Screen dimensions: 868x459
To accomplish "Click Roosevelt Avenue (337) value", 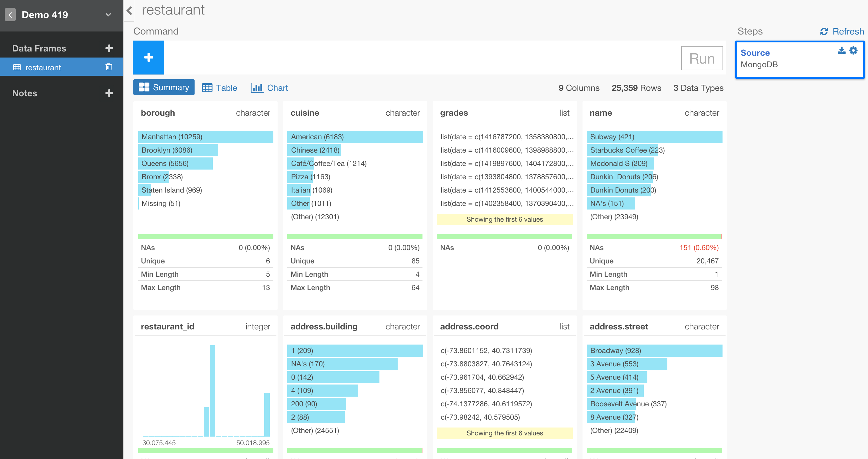I will 628,404.
